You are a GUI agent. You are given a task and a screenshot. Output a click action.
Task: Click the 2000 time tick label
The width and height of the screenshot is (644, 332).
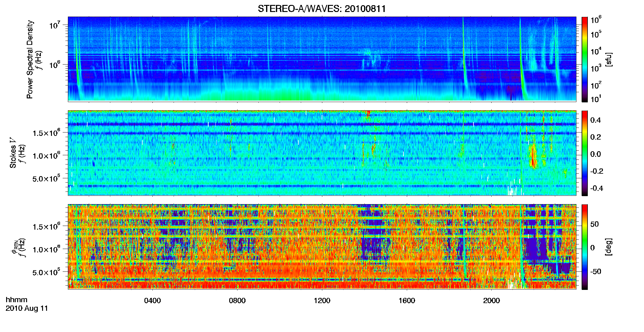tap(492, 301)
